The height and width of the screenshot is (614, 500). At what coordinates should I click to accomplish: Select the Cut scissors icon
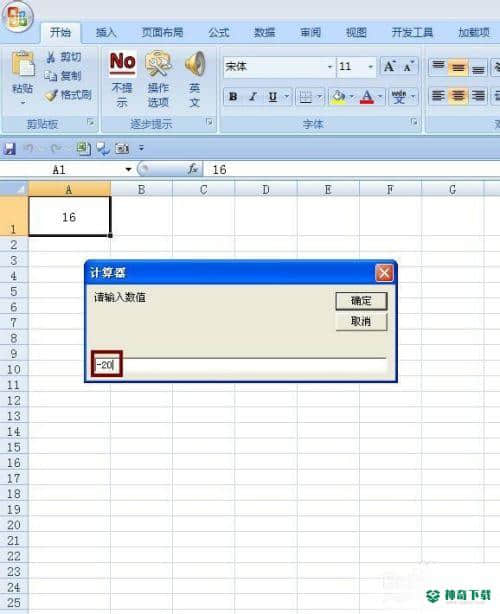click(x=51, y=57)
